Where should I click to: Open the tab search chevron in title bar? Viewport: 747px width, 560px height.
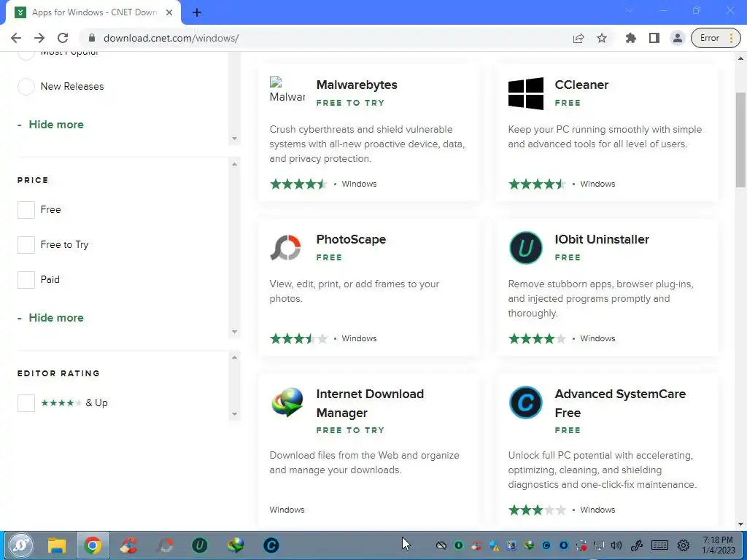629,10
